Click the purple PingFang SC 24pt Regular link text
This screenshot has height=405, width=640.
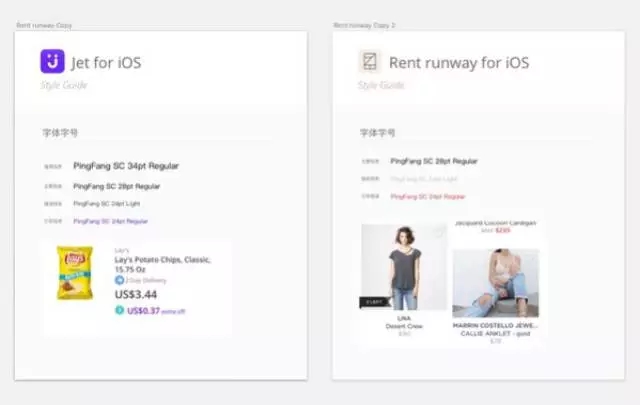(x=110, y=221)
